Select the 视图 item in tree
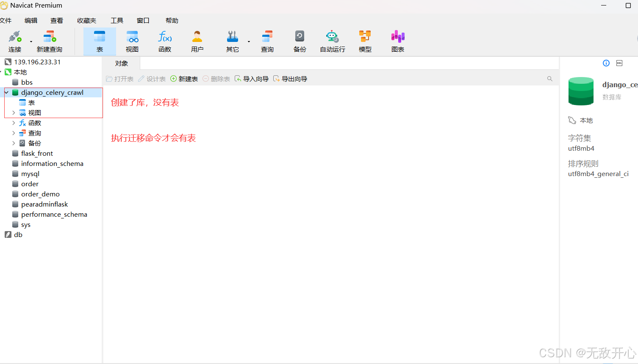The height and width of the screenshot is (364, 638). click(x=34, y=113)
